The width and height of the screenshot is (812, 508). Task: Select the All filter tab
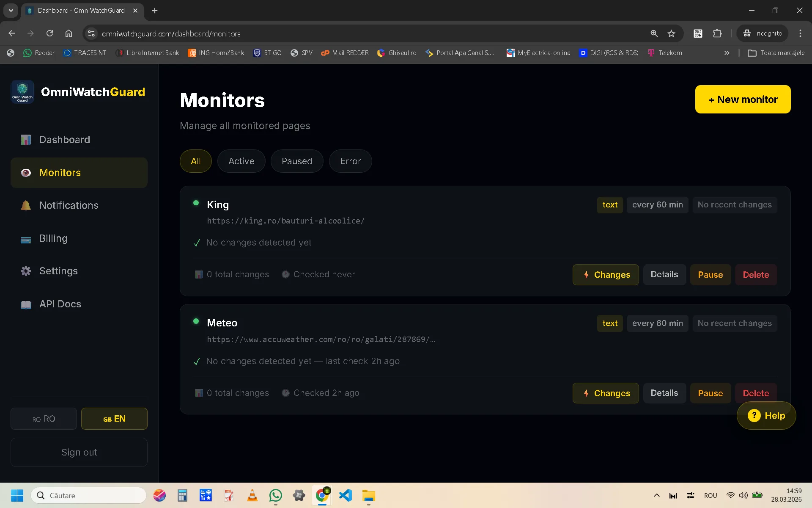tap(196, 161)
